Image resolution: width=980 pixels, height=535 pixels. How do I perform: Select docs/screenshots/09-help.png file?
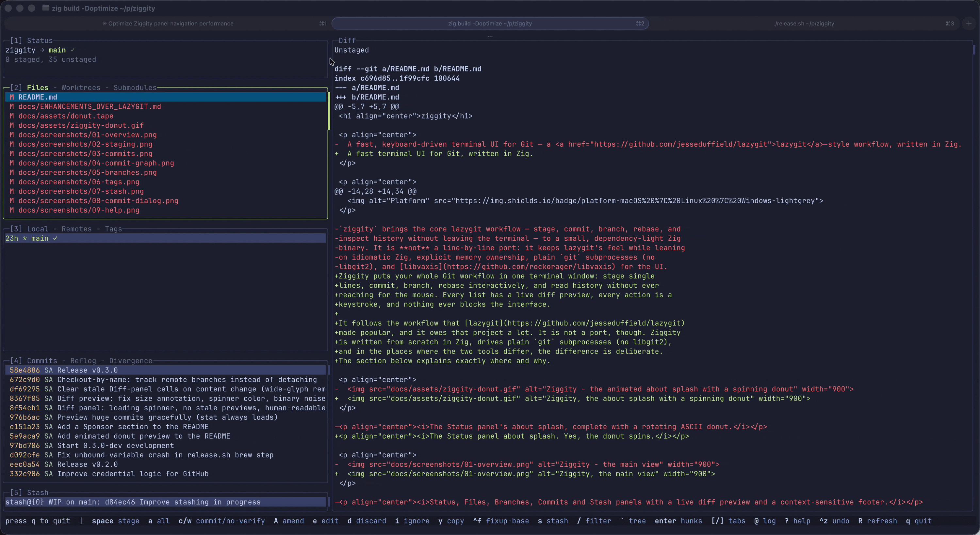point(166,210)
